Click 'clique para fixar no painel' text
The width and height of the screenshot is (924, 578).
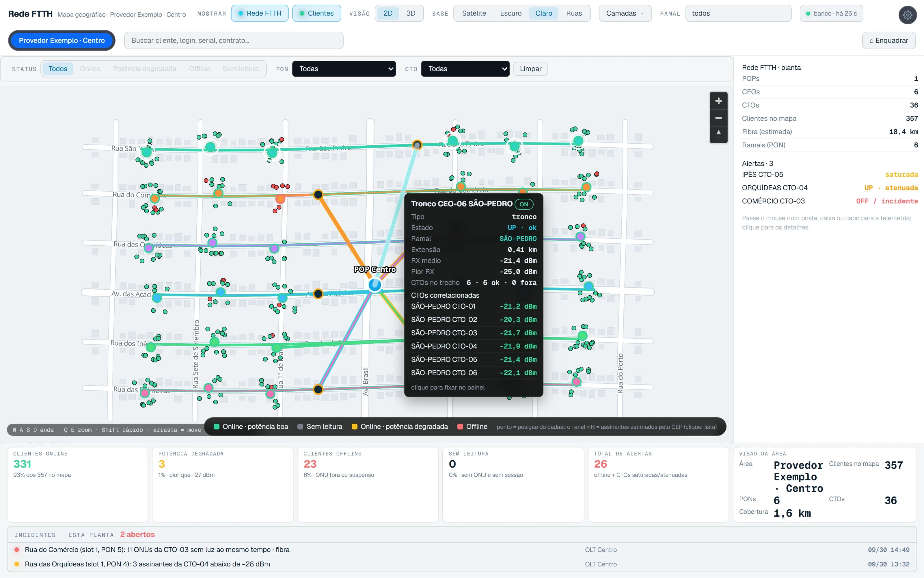pos(448,387)
